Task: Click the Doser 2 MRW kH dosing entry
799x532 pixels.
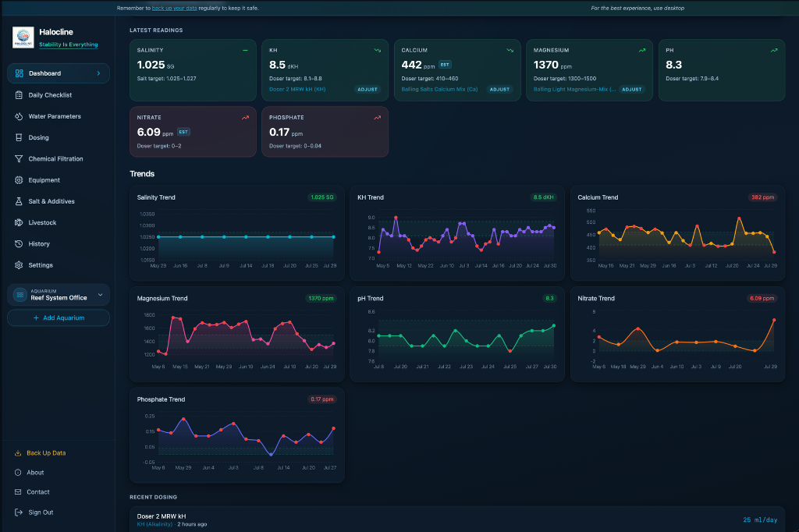Action: tap(457, 520)
